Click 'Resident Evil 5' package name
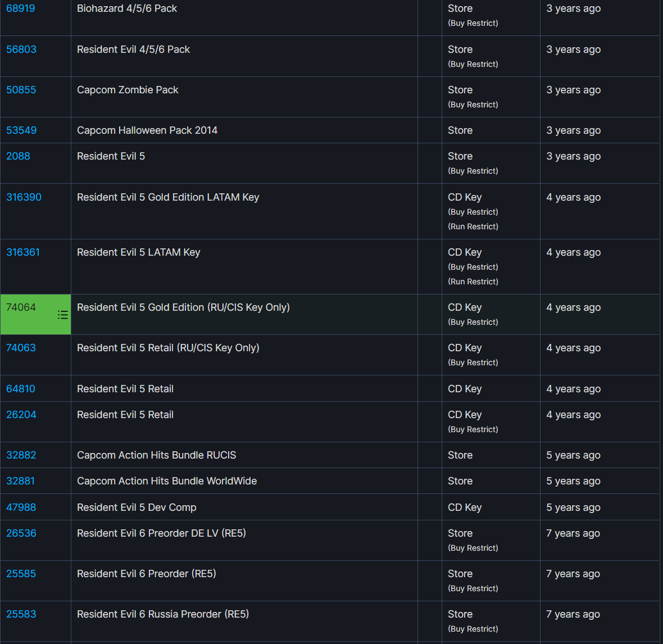This screenshot has width=663, height=644. click(x=111, y=156)
